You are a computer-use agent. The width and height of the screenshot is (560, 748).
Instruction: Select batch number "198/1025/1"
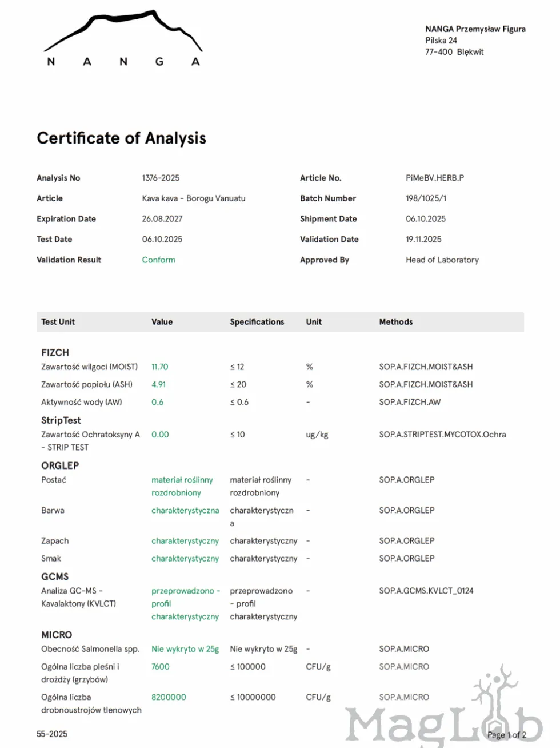pos(426,198)
